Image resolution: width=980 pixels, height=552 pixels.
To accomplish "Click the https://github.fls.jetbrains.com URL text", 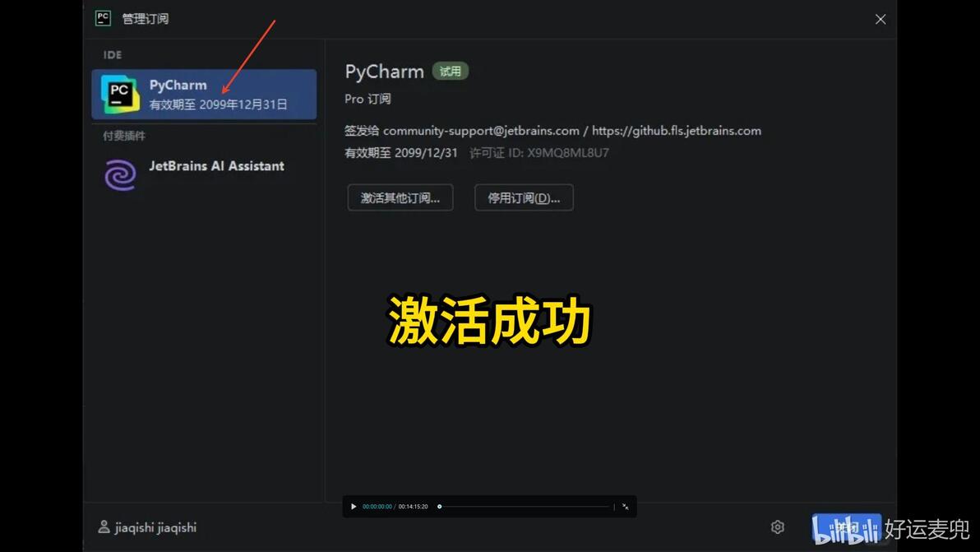I will 677,131.
